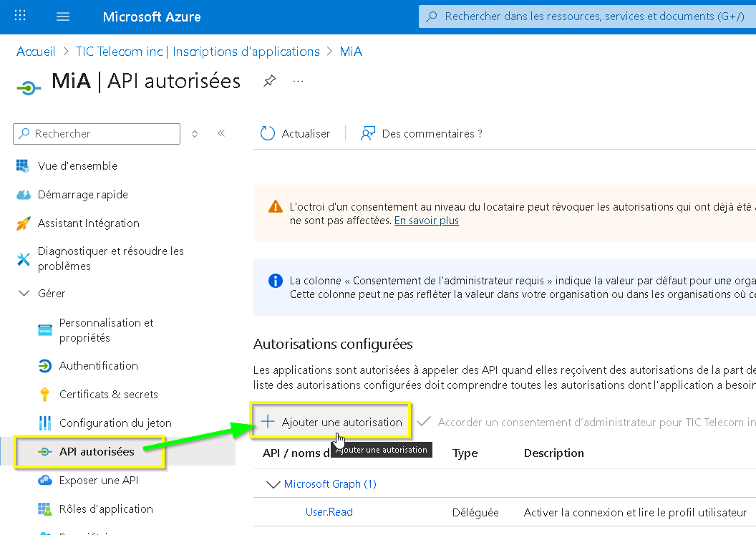Click Exposer une API cloud icon

tap(45, 480)
